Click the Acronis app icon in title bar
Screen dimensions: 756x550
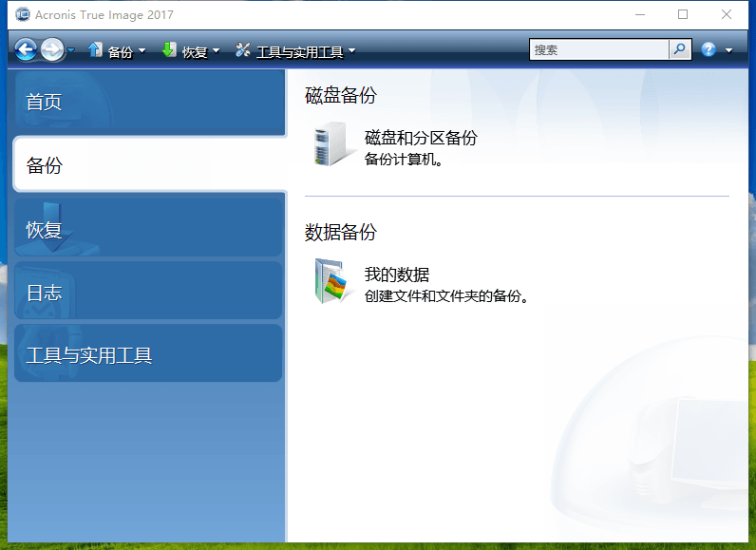click(x=22, y=14)
